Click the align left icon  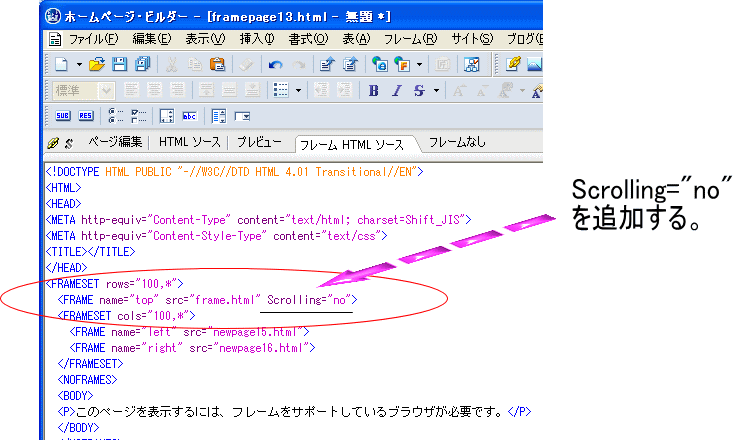click(x=131, y=90)
